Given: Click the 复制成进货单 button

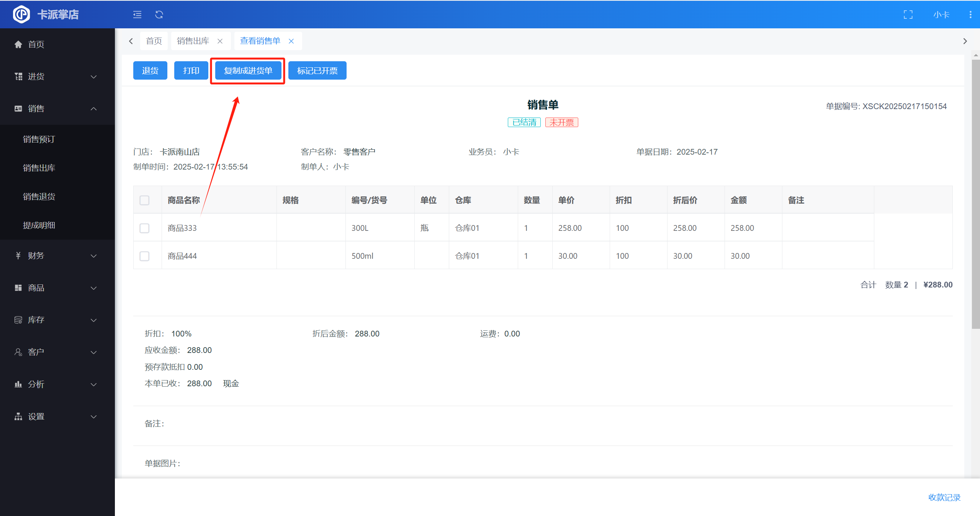Looking at the screenshot, I should click(248, 71).
